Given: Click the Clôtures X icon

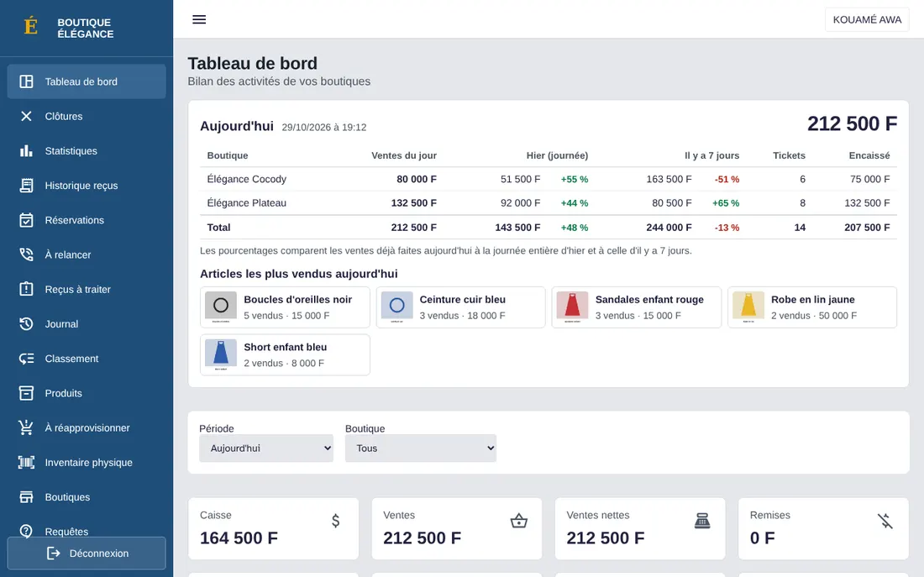Looking at the screenshot, I should point(26,116).
